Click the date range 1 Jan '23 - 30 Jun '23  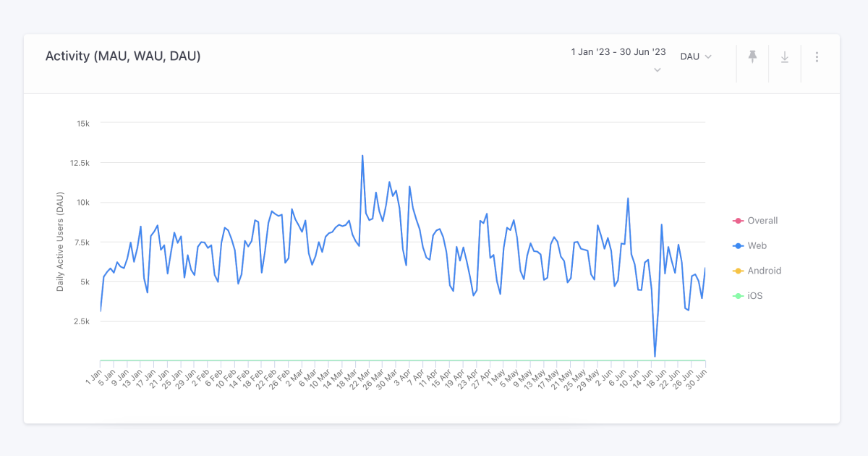(x=617, y=51)
